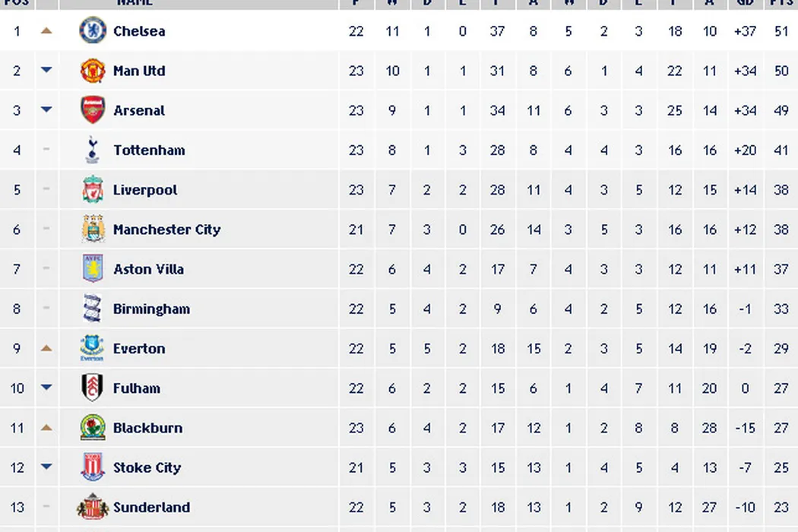
Task: Click the Arsenal cannon crest icon
Action: [x=93, y=110]
